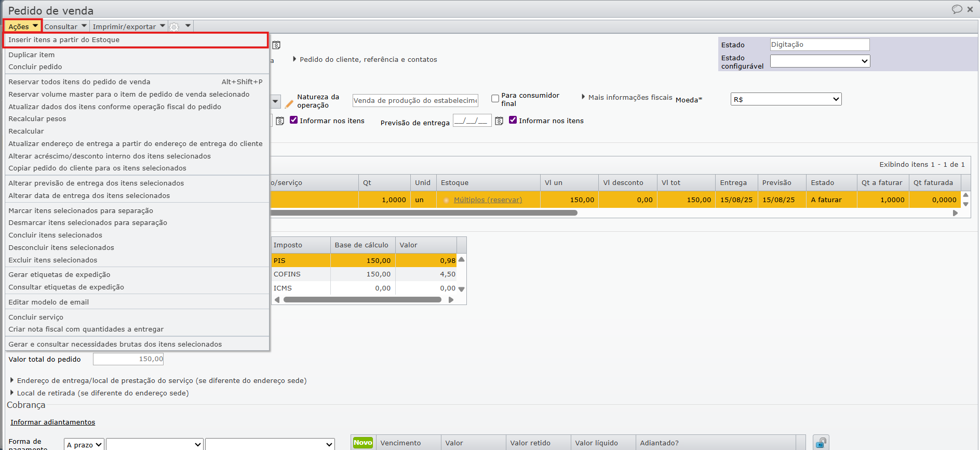Viewport: 980px width, 450px height.
Task: Expand Local de retirada section
Action: point(100,393)
